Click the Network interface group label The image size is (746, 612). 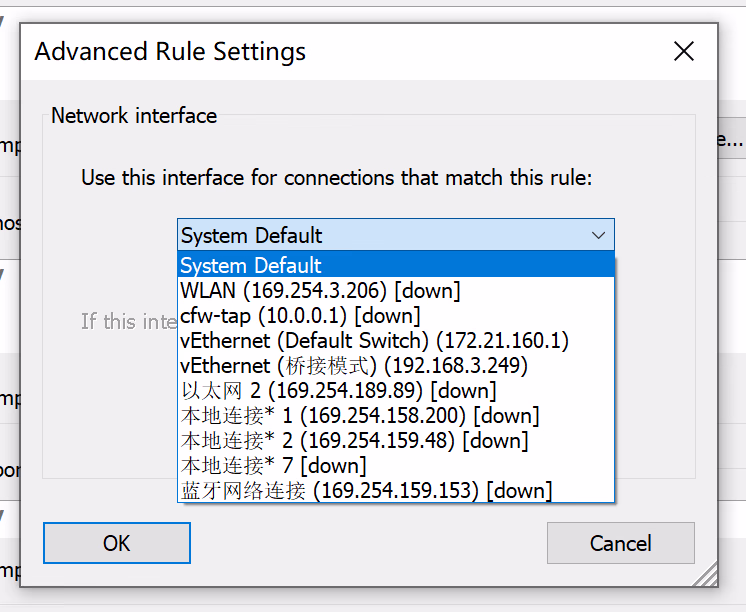coord(134,116)
